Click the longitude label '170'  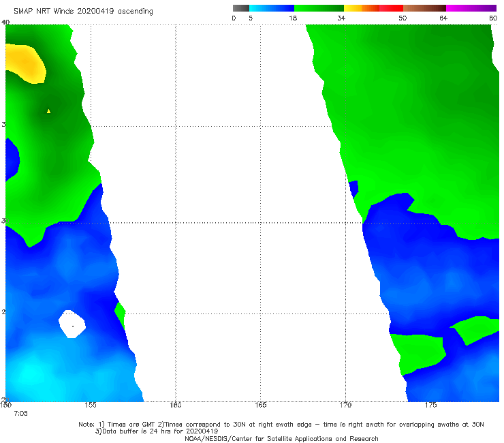coord(345,405)
